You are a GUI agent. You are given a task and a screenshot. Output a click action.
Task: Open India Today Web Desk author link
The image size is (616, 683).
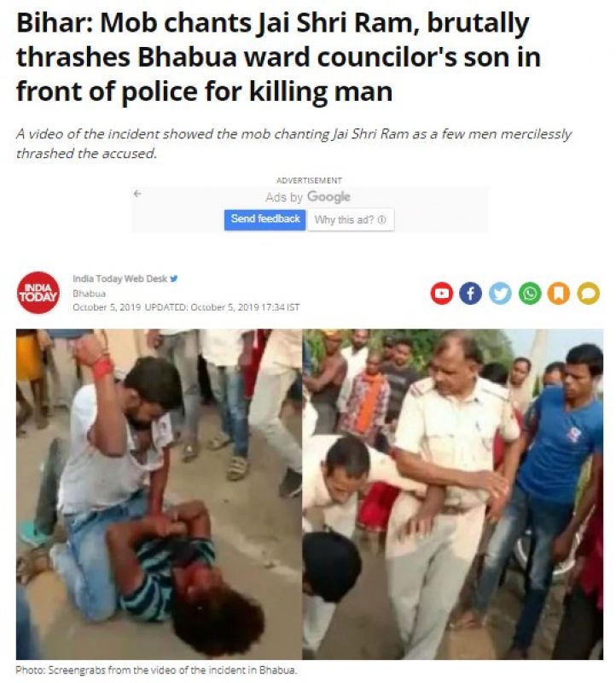click(x=119, y=278)
